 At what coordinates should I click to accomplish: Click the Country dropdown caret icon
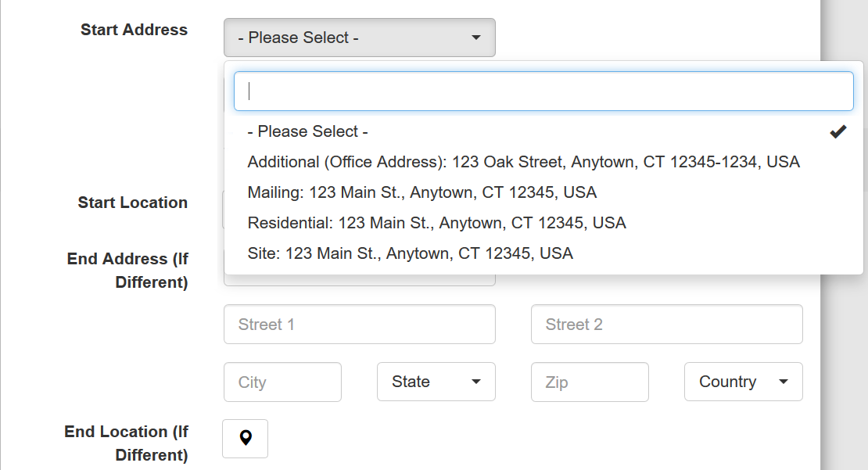783,382
